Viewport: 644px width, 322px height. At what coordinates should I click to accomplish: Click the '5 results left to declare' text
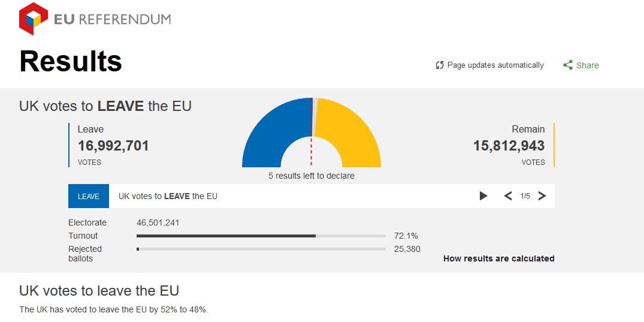point(312,176)
